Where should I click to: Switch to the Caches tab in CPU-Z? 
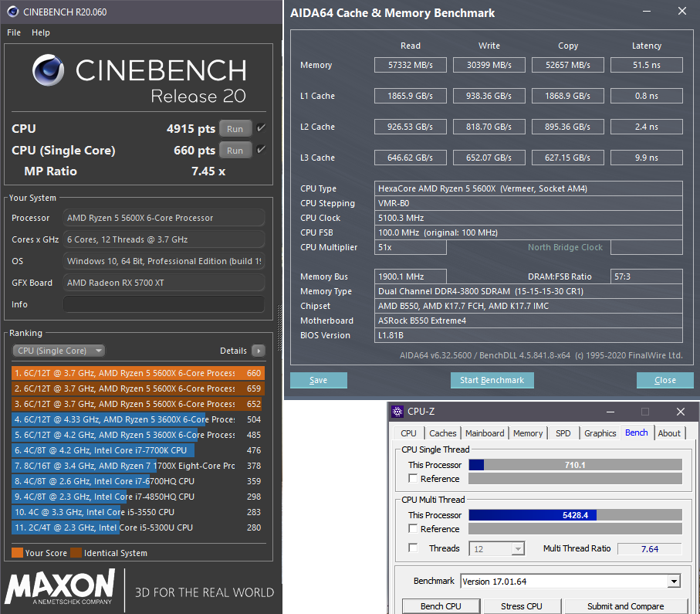point(442,433)
